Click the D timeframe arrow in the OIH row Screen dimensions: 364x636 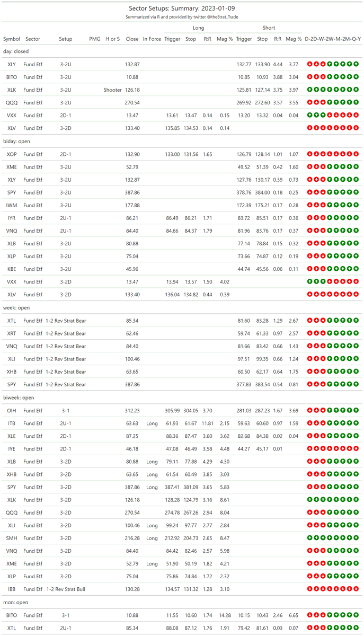[x=309, y=410]
